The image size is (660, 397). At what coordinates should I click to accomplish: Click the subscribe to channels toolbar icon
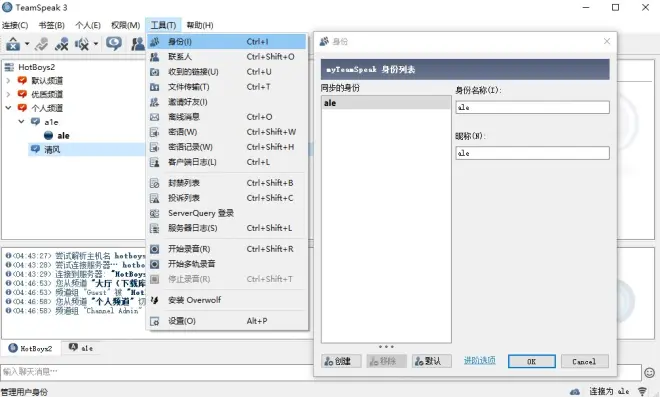pos(62,43)
